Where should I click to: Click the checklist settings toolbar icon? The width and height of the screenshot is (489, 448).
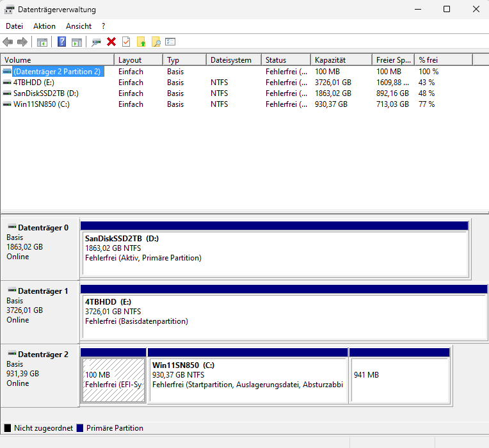pyautogui.click(x=170, y=42)
